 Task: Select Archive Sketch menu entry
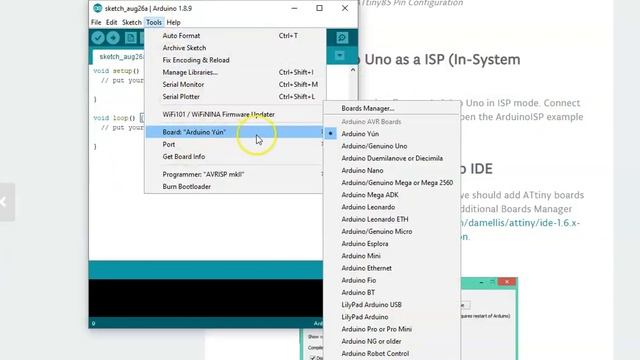click(236, 48)
